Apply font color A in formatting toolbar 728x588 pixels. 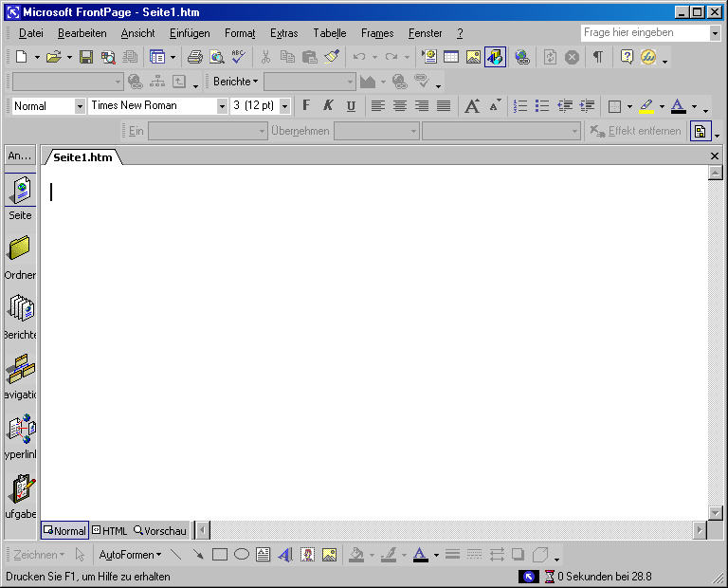[679, 106]
